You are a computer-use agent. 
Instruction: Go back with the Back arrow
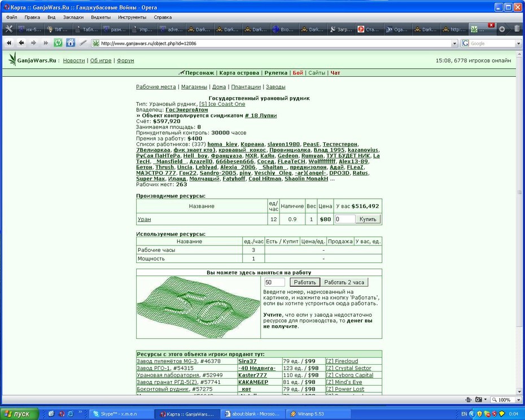coord(21,43)
